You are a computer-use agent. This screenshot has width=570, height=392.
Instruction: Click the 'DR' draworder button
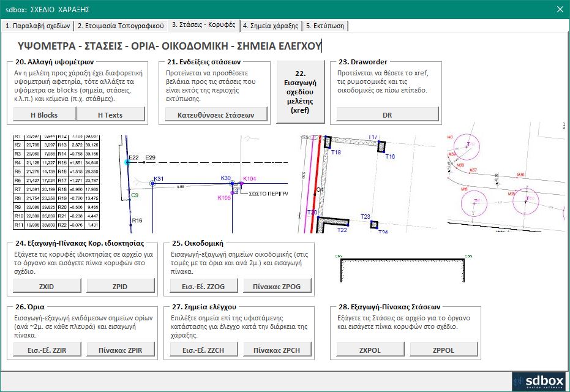click(x=387, y=115)
